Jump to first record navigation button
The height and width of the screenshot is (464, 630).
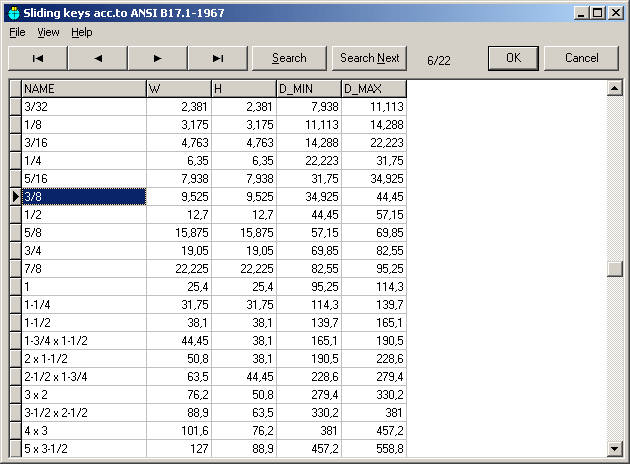pyautogui.click(x=38, y=58)
